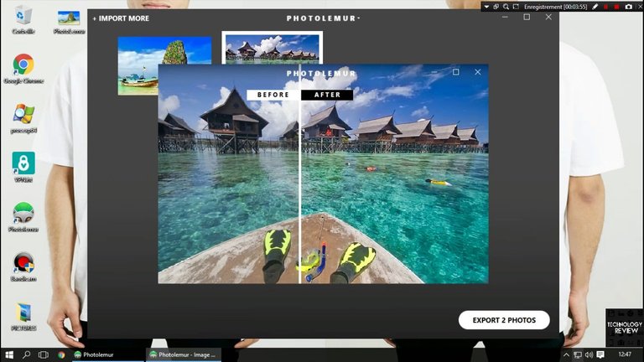Image resolution: width=644 pixels, height=362 pixels.
Task: Open the volume control in tray
Action: click(x=589, y=354)
